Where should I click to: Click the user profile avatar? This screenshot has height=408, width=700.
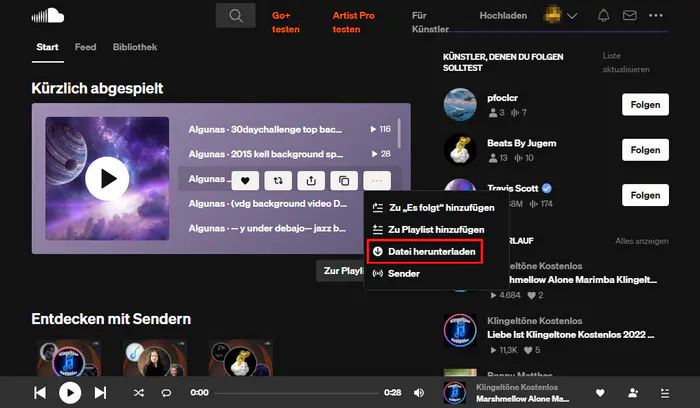(553, 15)
